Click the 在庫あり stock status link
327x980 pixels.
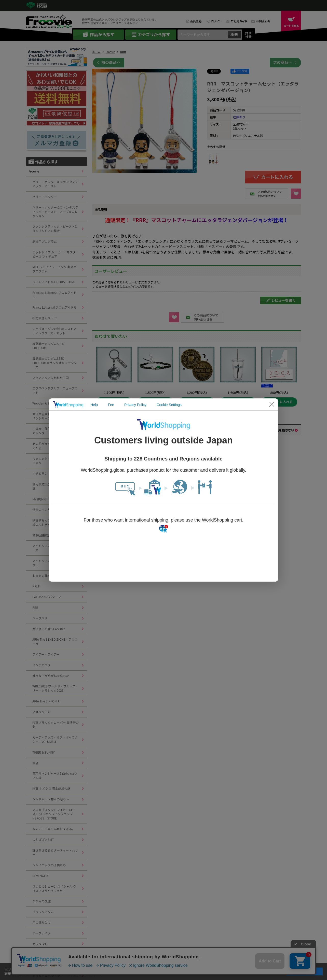coord(239,117)
